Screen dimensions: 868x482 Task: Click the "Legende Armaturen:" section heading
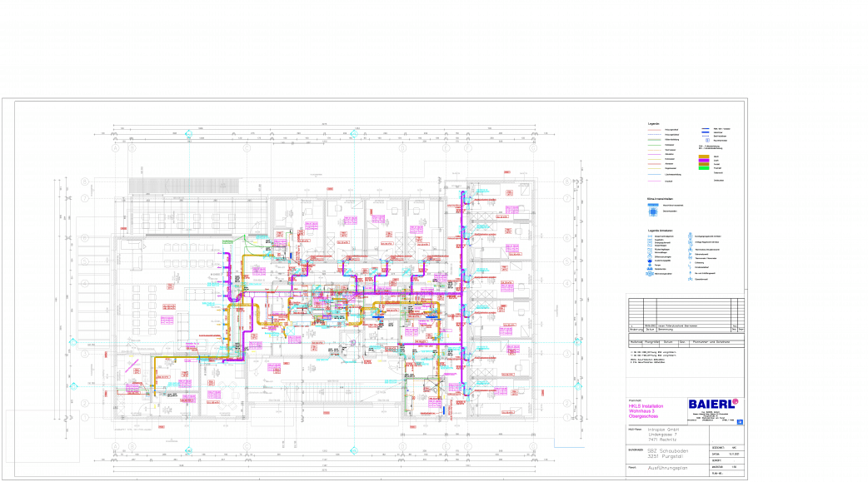(661, 229)
